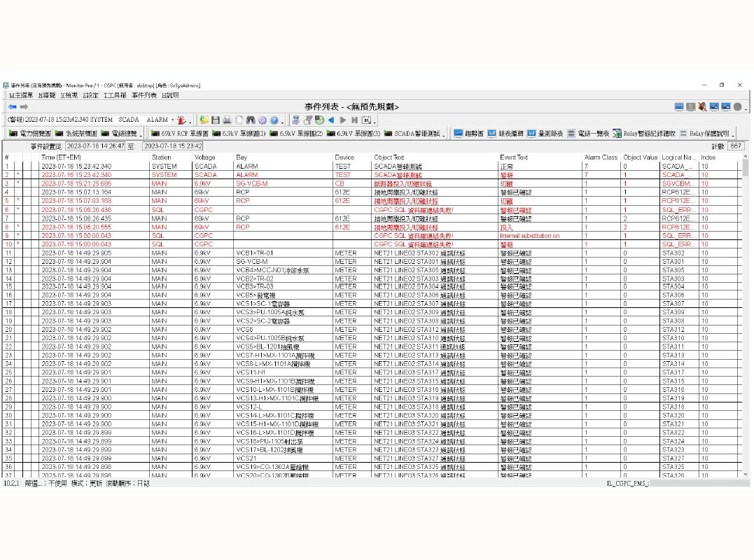Expand overflow arrow after Relay保護說明
This screenshot has height=560, width=754.
coord(734,134)
